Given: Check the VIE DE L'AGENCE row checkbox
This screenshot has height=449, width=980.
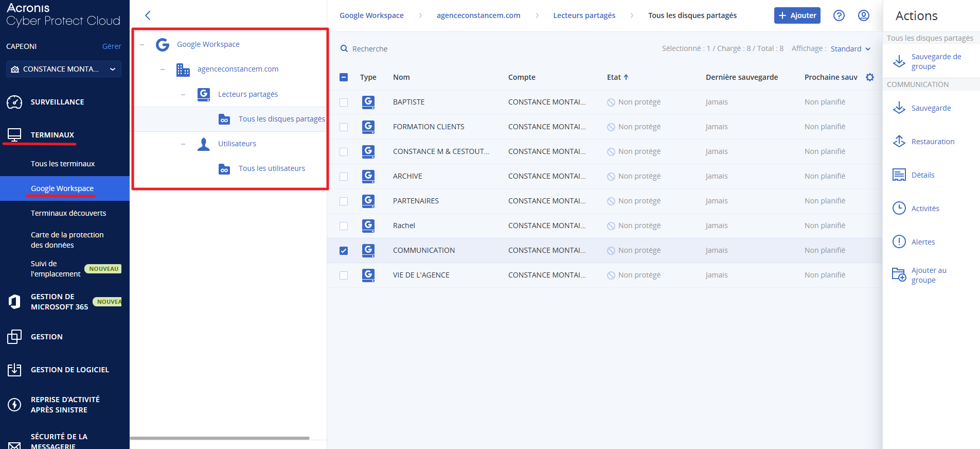Looking at the screenshot, I should [x=344, y=275].
